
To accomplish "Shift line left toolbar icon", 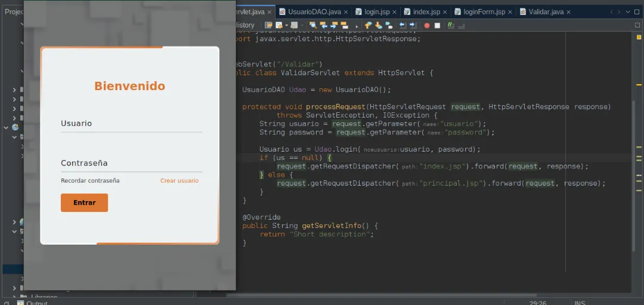I will (x=402, y=25).
